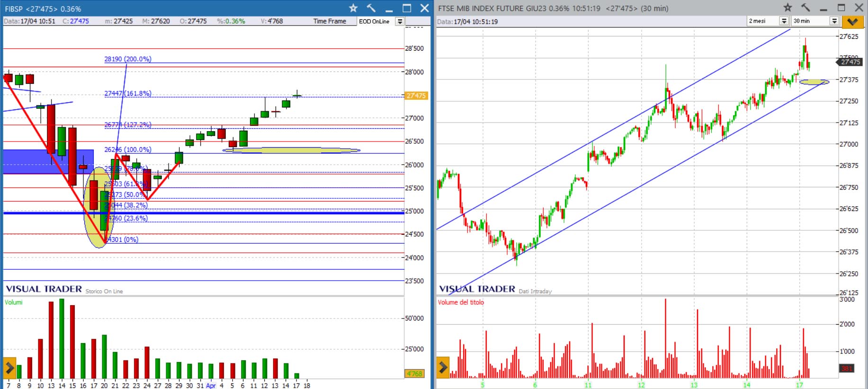Click the m: 27'425 minimum value
868x389 pixels.
[119, 21]
